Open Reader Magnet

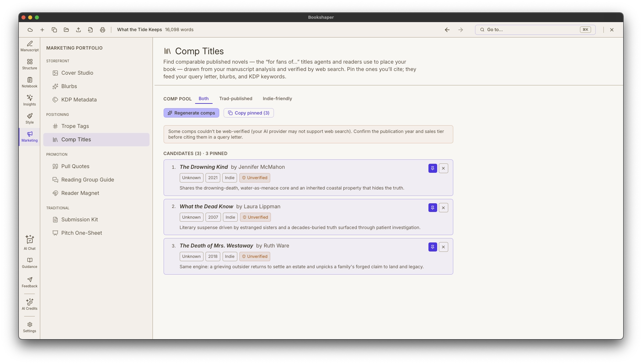(x=96, y=193)
